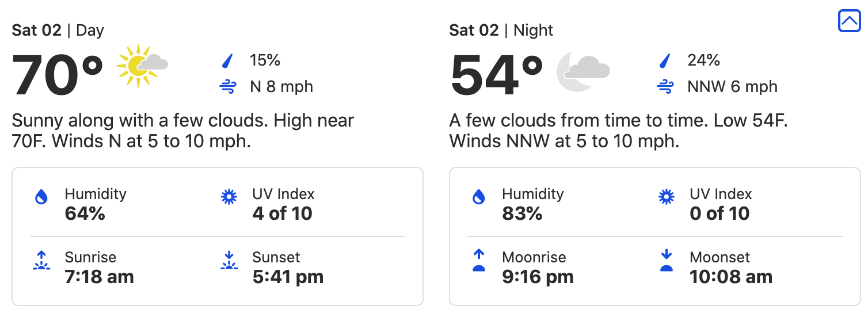Image resolution: width=868 pixels, height=313 pixels.
Task: Click the daytime wind icon
Action: click(228, 87)
